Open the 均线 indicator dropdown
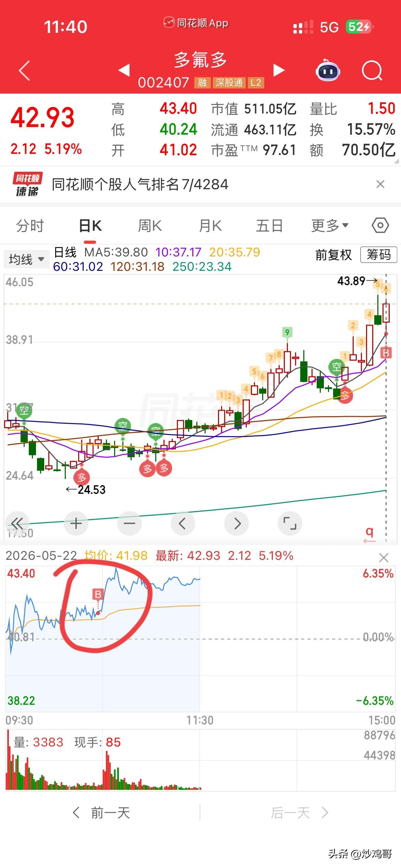 [26, 259]
